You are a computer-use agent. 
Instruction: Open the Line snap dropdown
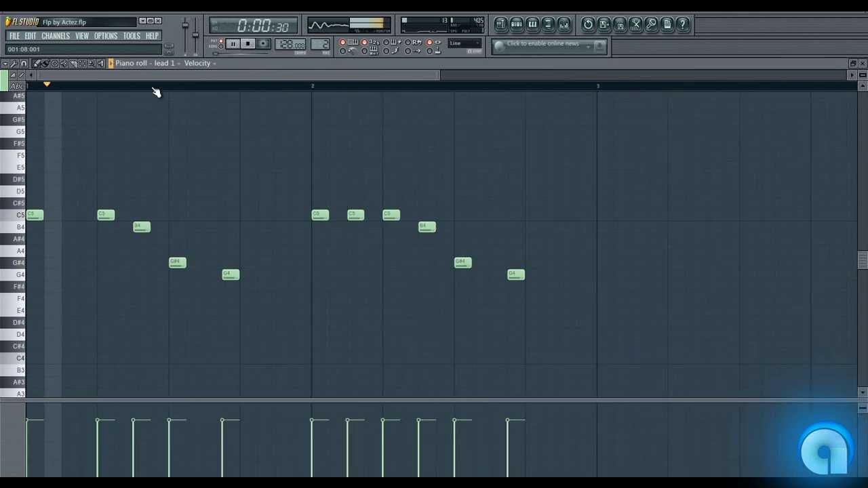click(465, 43)
